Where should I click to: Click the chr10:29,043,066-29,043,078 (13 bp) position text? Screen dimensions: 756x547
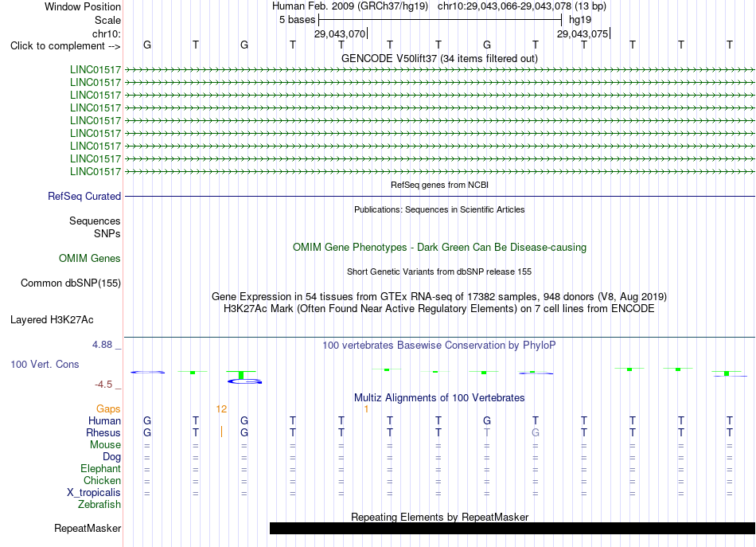tap(522, 6)
